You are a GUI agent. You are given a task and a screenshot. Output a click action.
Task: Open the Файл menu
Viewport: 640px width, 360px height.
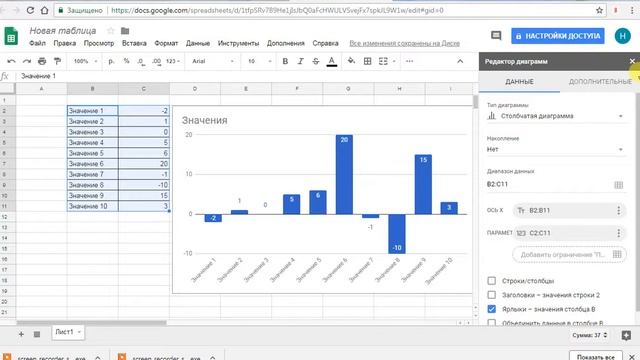click(x=37, y=43)
